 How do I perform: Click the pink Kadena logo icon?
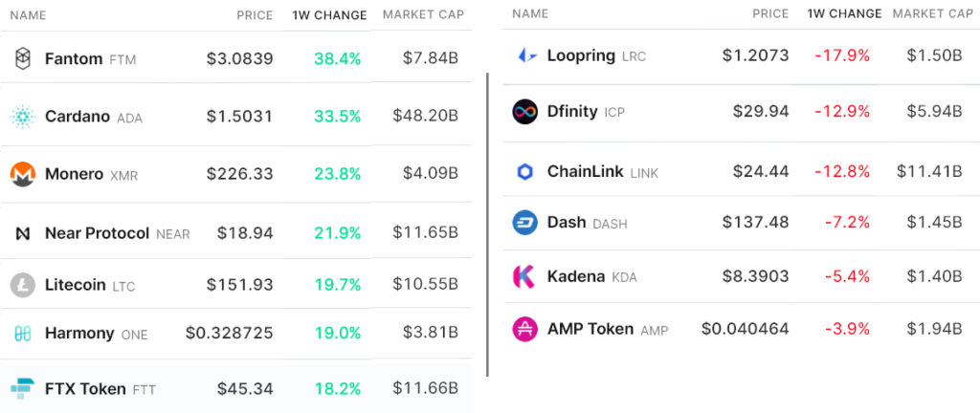[x=525, y=276]
